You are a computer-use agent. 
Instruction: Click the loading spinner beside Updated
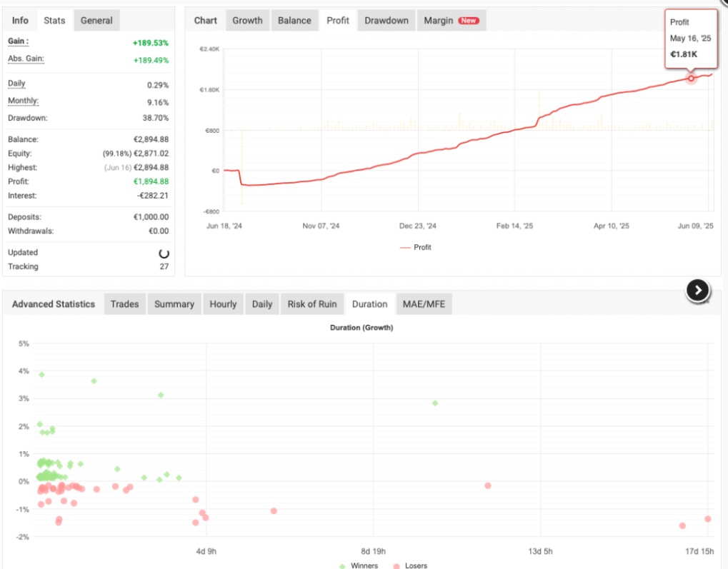(163, 253)
